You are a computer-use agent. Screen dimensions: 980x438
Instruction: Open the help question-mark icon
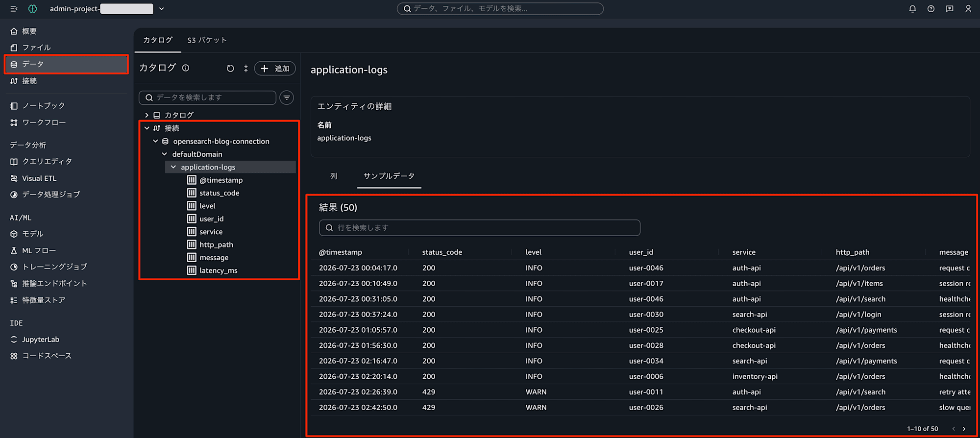(x=931, y=9)
